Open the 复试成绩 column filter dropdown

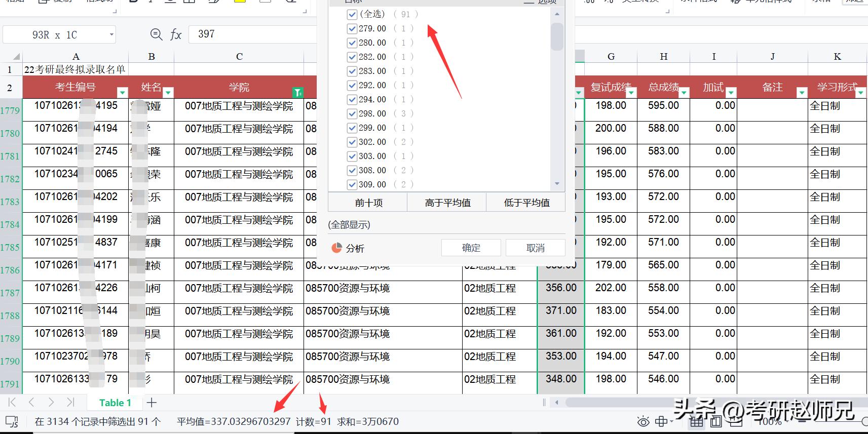[x=631, y=92]
